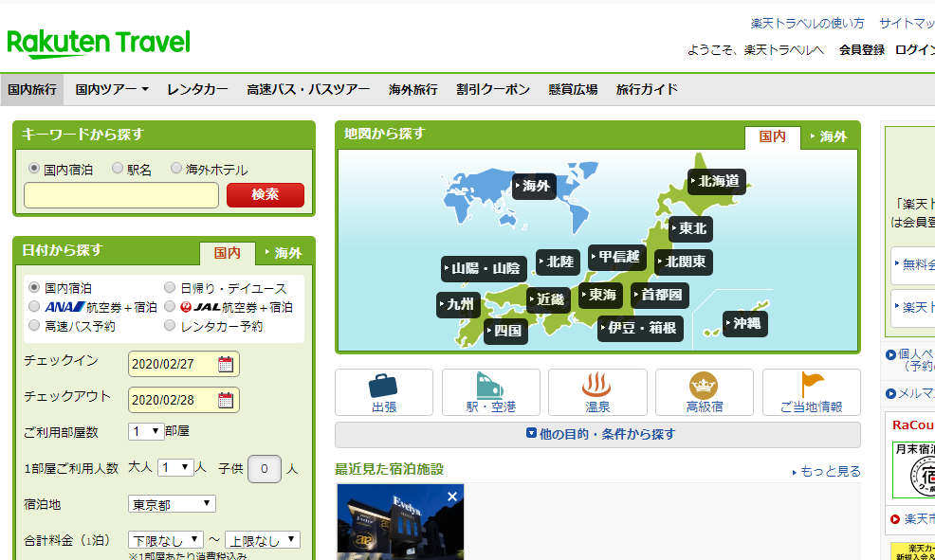Open 海外旅行 navigation item
935x560 pixels.
pyautogui.click(x=412, y=89)
